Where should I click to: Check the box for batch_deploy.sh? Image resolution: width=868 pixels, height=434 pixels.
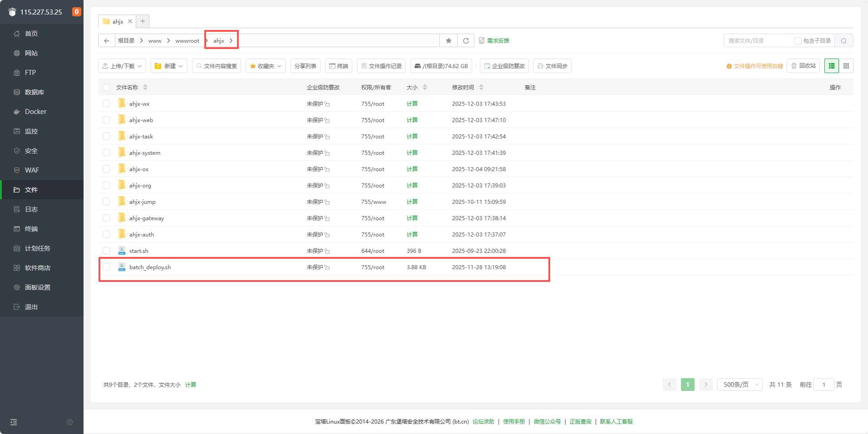106,267
